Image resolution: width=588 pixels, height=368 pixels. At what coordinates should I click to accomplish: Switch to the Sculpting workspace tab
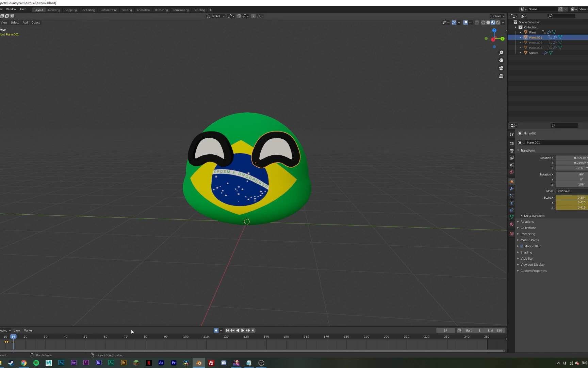71,10
